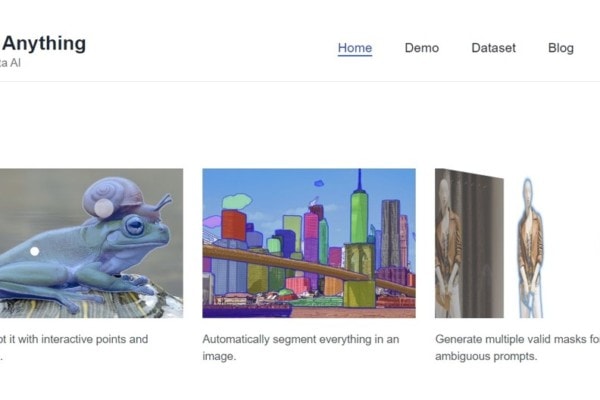Open the Demo page
This screenshot has width=600, height=400.
[x=422, y=48]
